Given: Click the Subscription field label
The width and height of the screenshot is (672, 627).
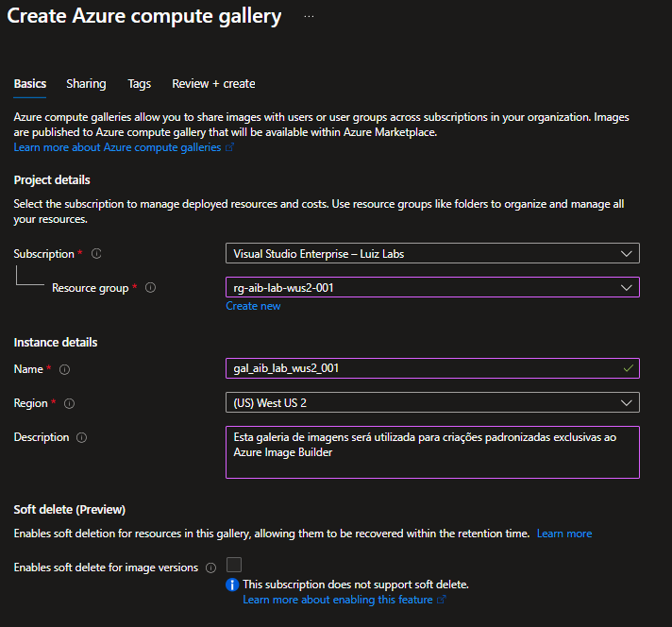Looking at the screenshot, I should (43, 254).
